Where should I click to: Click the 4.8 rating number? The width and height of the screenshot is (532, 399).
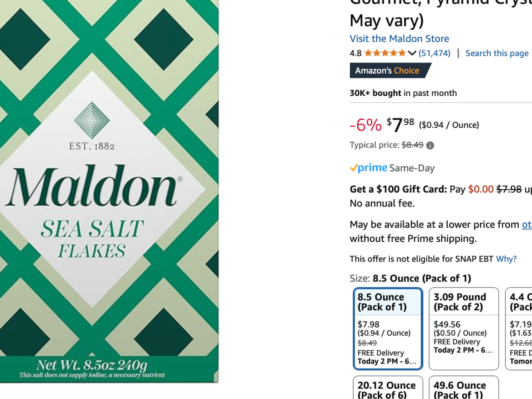click(356, 53)
